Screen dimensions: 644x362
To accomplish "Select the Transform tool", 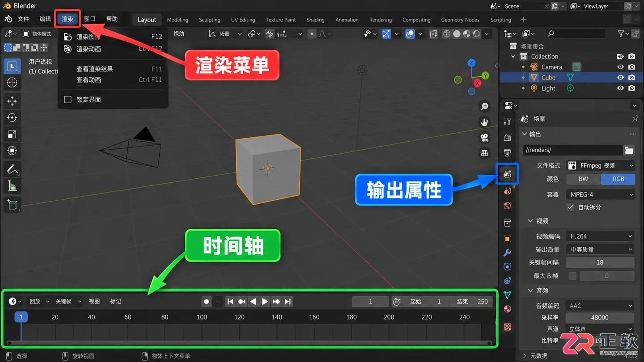I will click(12, 151).
